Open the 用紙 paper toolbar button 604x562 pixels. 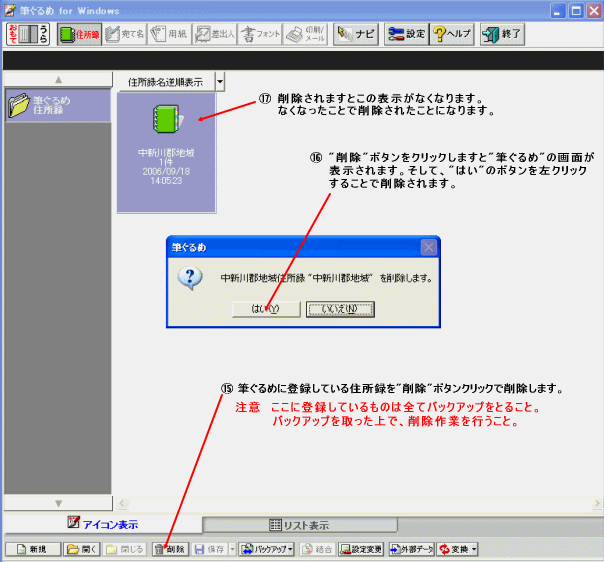tap(169, 34)
